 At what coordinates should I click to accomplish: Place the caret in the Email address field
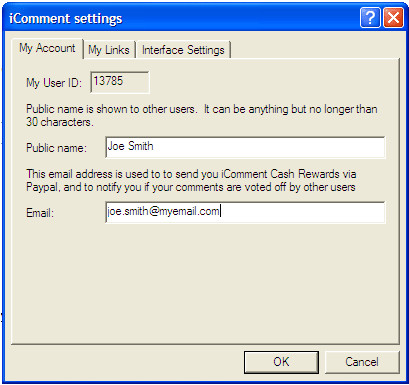(245, 212)
